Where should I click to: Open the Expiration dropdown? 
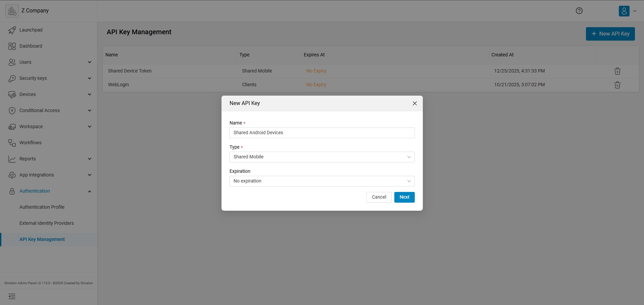322,181
